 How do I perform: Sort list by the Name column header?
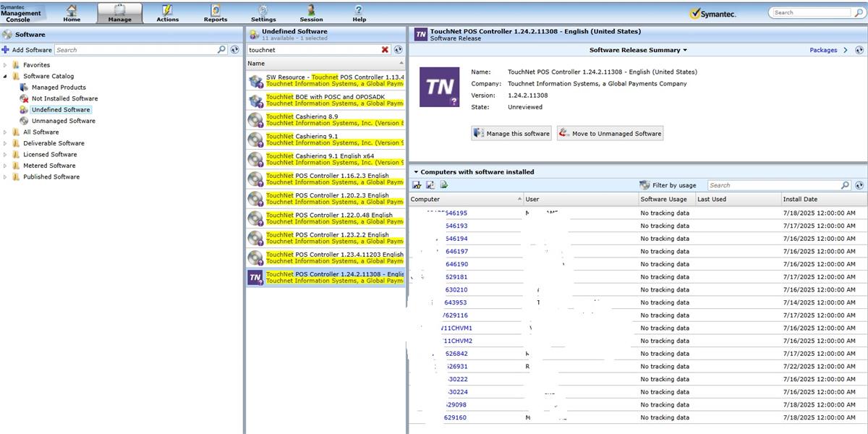pyautogui.click(x=325, y=64)
